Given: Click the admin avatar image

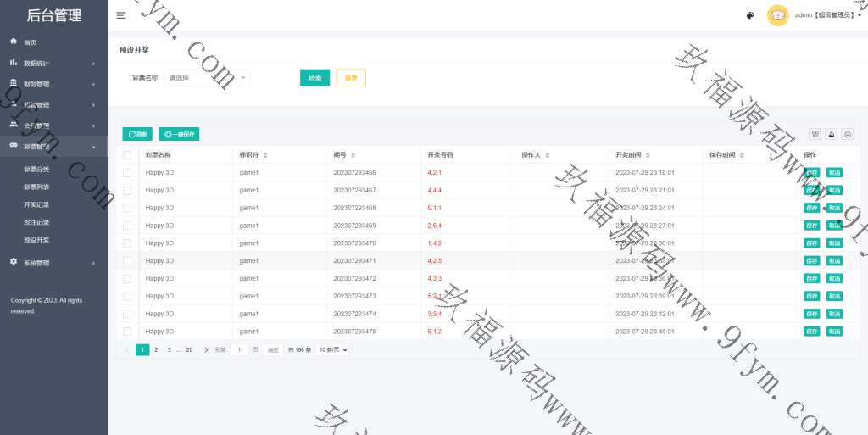Looking at the screenshot, I should (777, 15).
